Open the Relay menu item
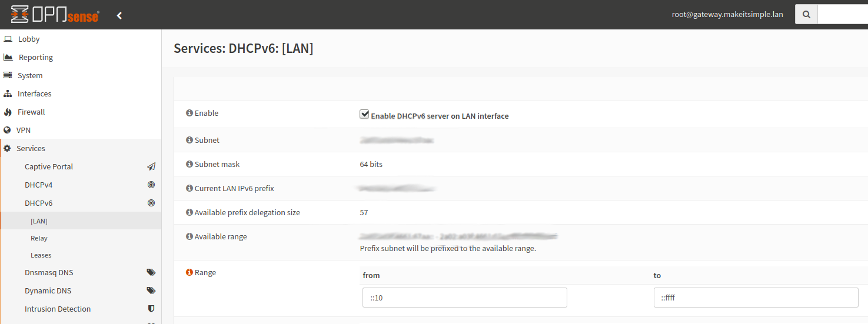This screenshot has height=324, width=868. (39, 238)
